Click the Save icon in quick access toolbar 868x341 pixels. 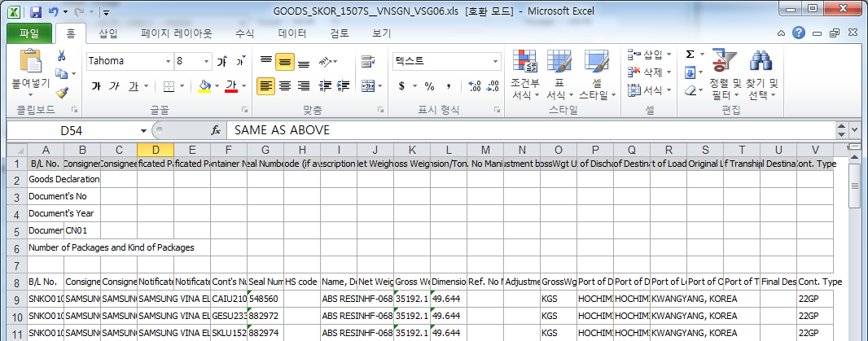point(36,11)
